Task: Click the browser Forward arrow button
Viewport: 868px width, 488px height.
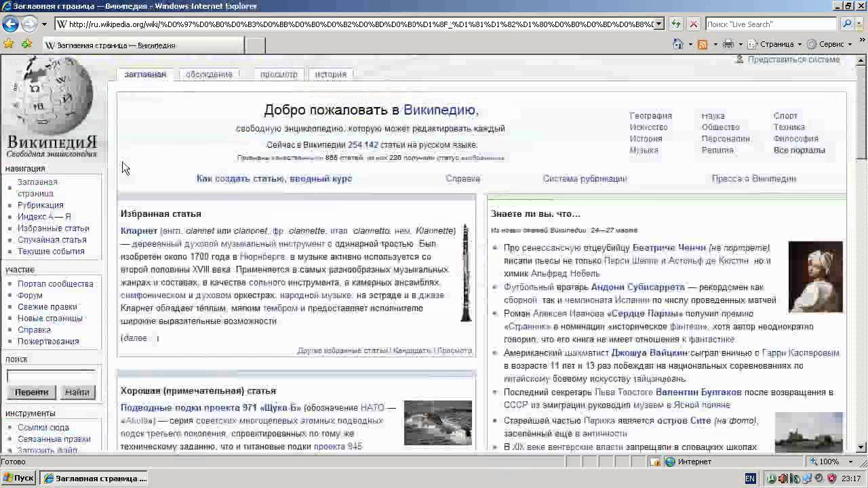Action: tap(28, 24)
